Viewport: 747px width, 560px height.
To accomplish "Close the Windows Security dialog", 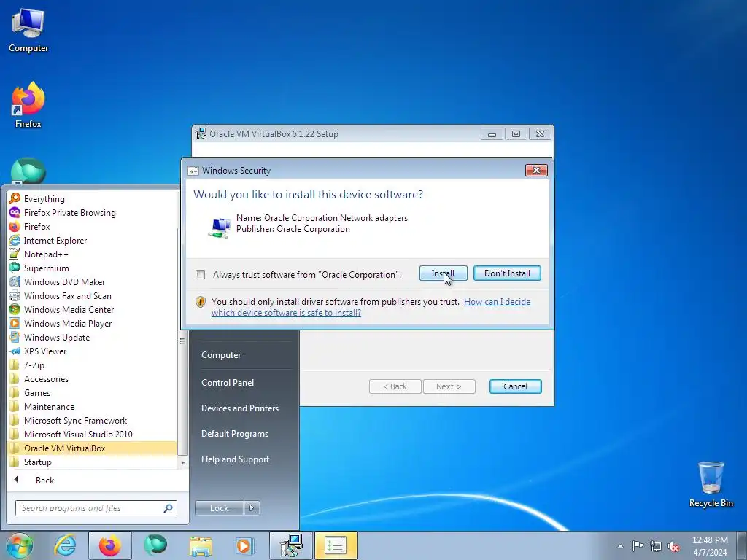I will pos(536,171).
